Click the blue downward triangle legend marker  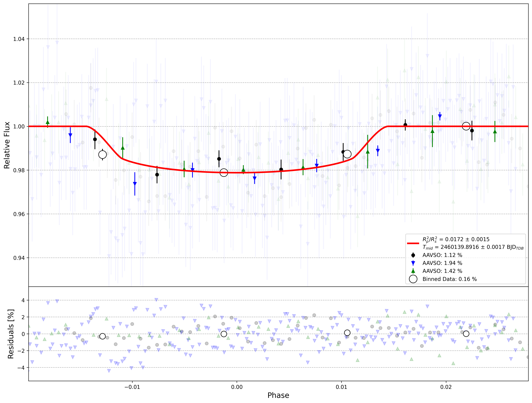413,263
